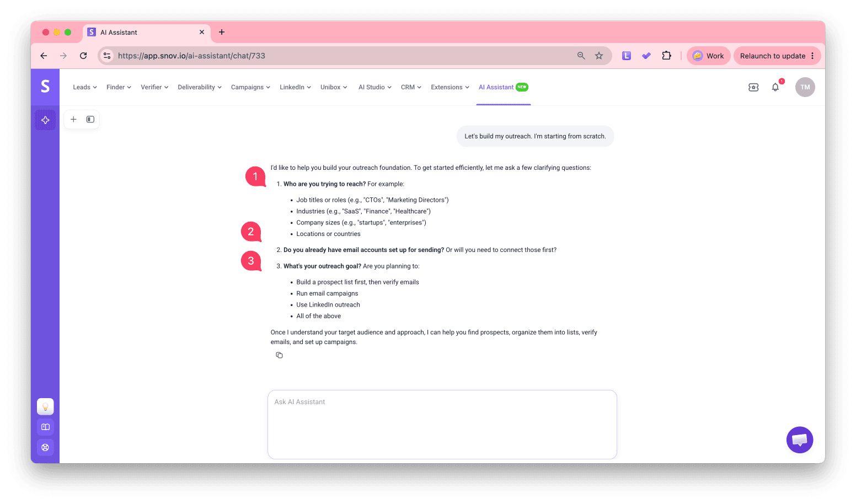Open the AI sparkle icon in the sidebar
The width and height of the screenshot is (856, 504).
point(45,120)
